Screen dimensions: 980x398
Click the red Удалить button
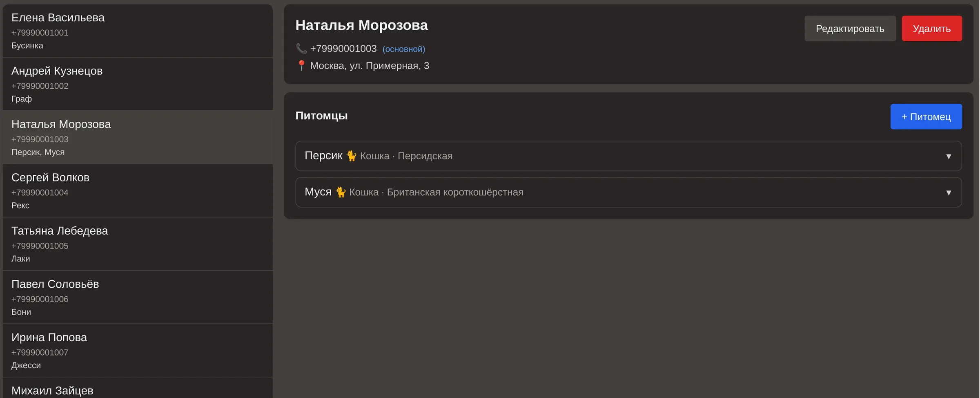(932, 29)
